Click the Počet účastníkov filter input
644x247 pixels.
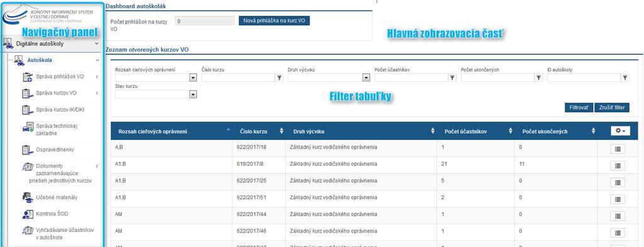click(x=411, y=78)
